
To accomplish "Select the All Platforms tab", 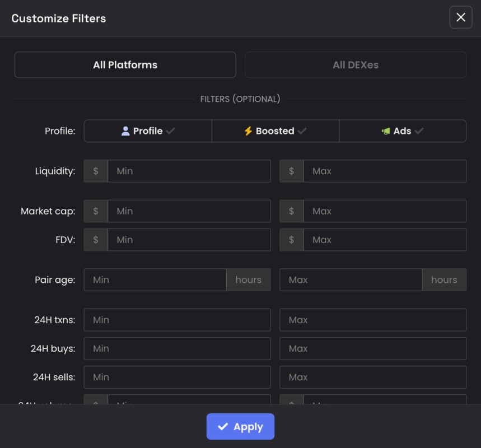I will point(125,65).
